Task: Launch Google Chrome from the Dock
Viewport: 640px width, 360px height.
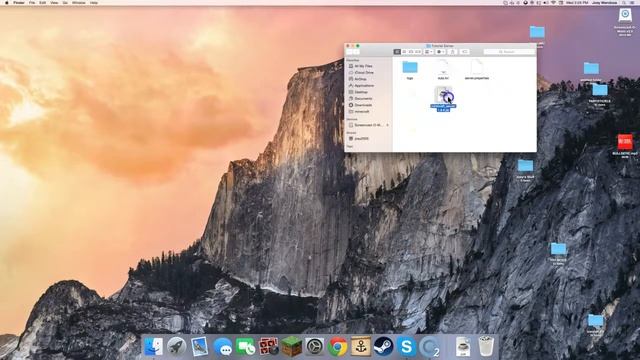Action: tap(338, 347)
